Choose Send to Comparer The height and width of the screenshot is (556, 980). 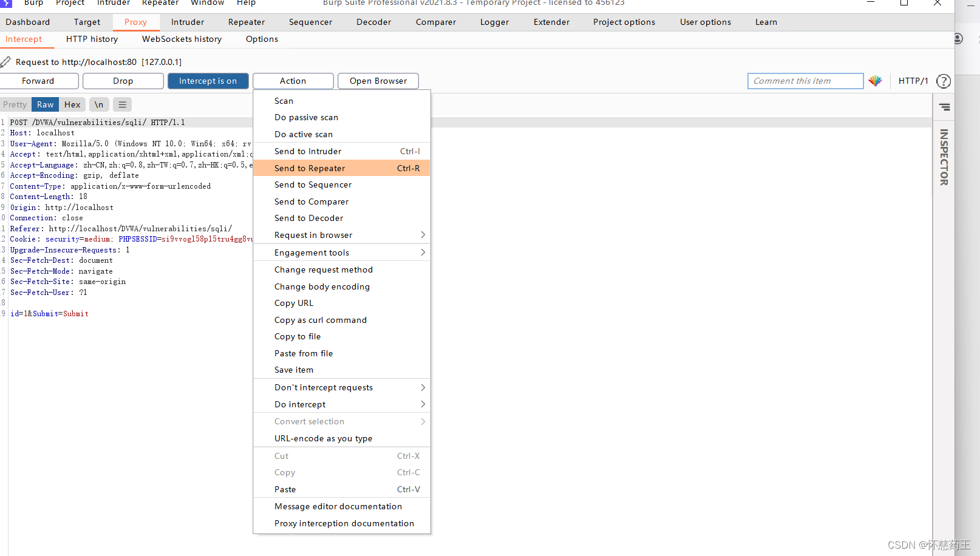pyautogui.click(x=341, y=202)
